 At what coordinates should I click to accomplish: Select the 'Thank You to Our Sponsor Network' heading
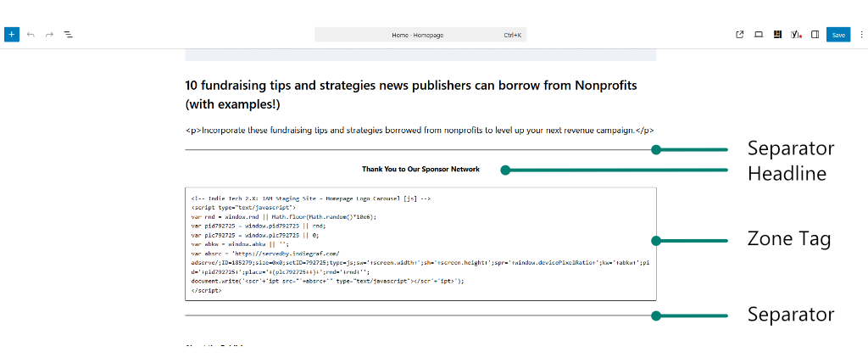(420, 169)
